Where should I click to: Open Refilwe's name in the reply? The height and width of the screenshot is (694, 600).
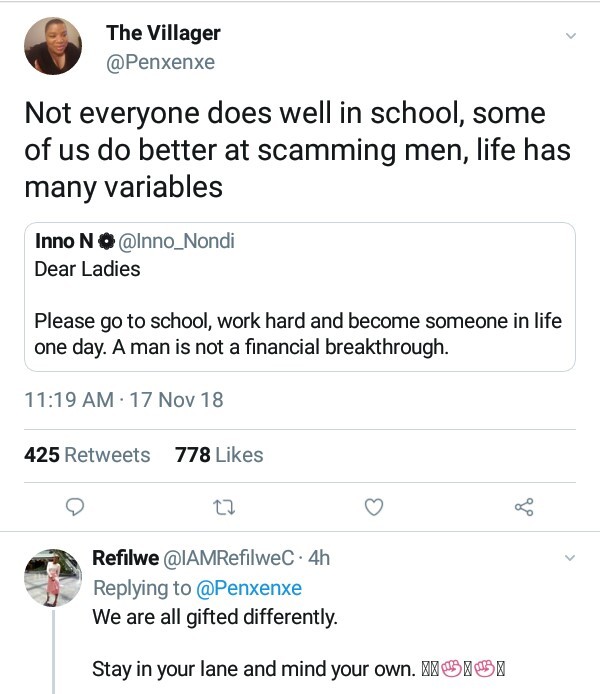coord(119,558)
